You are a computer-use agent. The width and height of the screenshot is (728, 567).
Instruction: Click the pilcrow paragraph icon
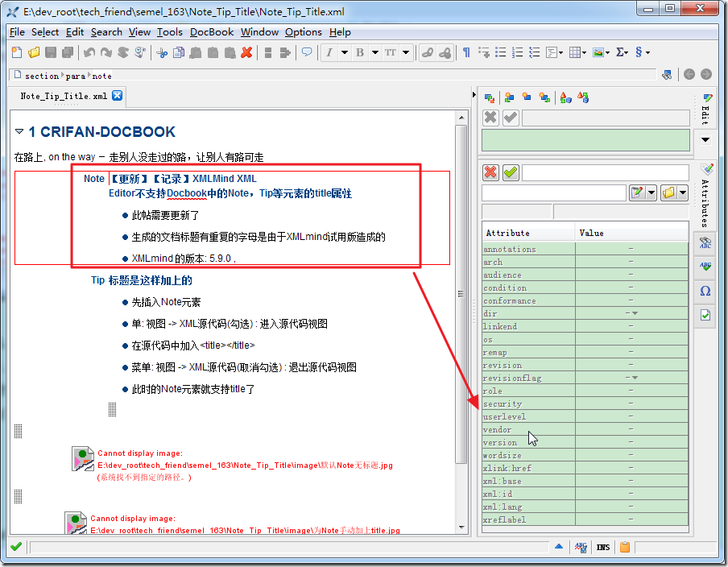466,52
